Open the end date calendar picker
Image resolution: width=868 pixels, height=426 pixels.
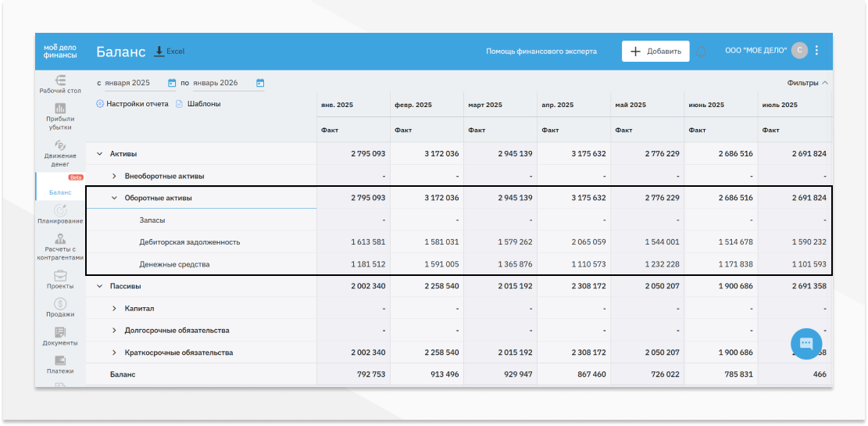(x=260, y=83)
